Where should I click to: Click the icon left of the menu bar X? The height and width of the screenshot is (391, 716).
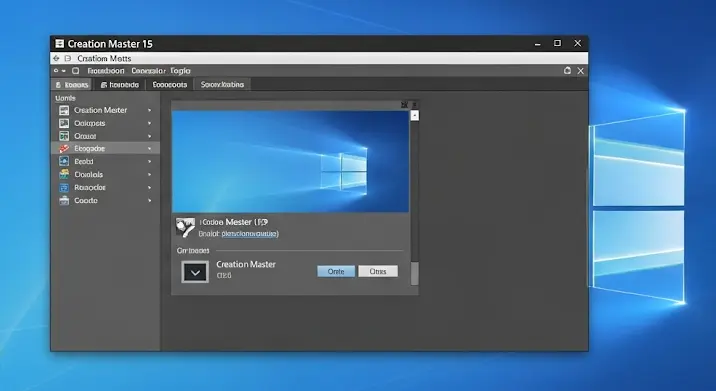567,70
